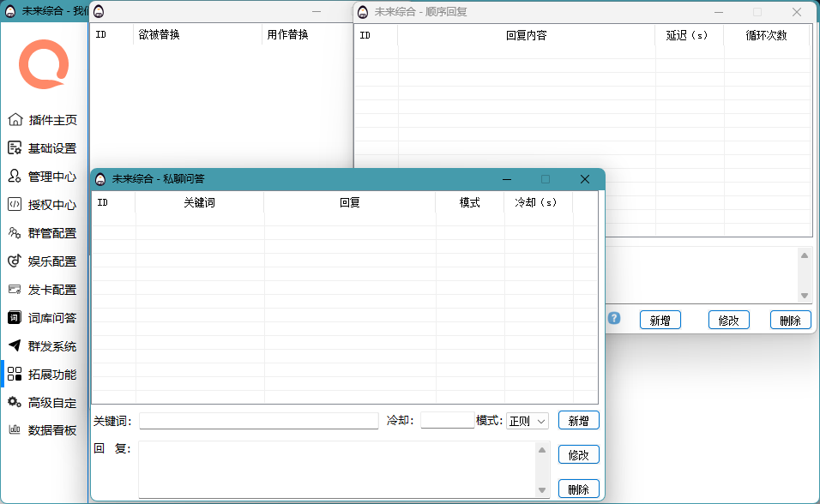820x504 pixels.
Task: Select the 授权中心 code icon
Action: (x=15, y=205)
